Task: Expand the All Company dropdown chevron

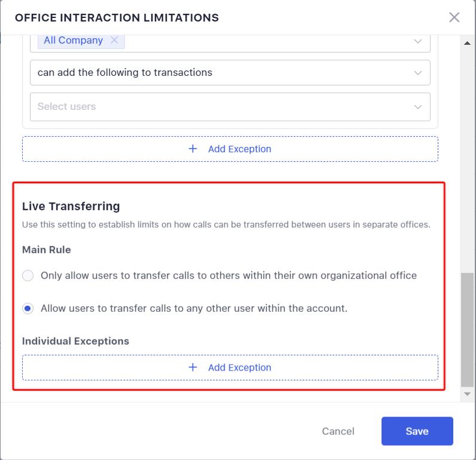Action: [417, 41]
